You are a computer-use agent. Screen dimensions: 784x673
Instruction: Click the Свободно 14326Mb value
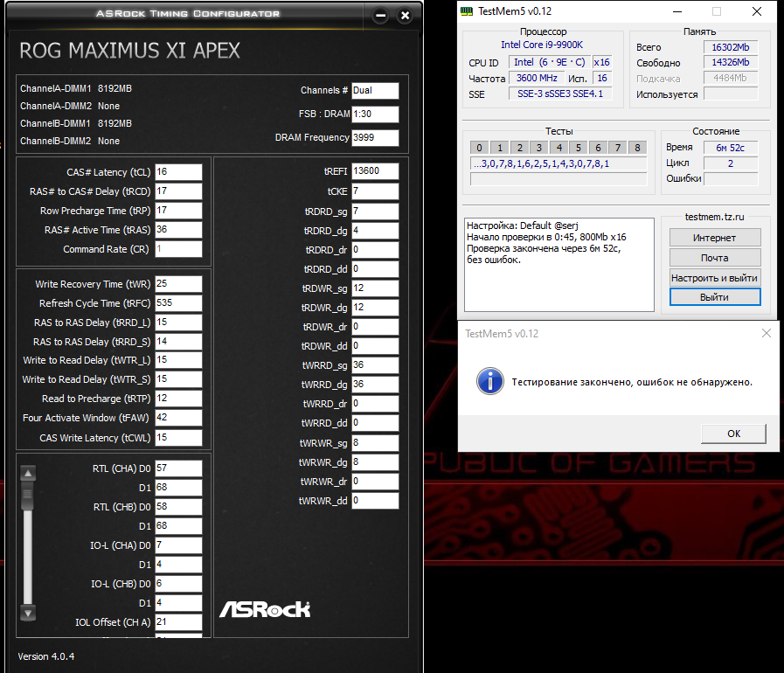731,63
